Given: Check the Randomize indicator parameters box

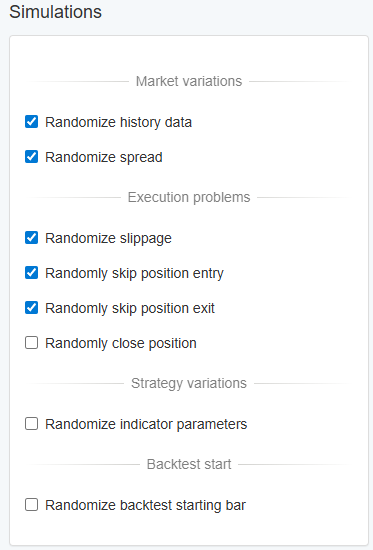Looking at the screenshot, I should (x=32, y=424).
